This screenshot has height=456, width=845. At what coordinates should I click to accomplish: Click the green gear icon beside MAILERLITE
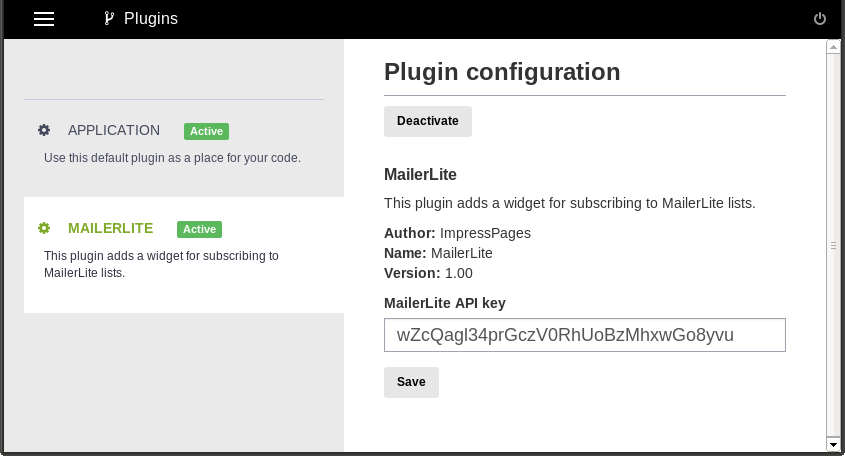44,228
